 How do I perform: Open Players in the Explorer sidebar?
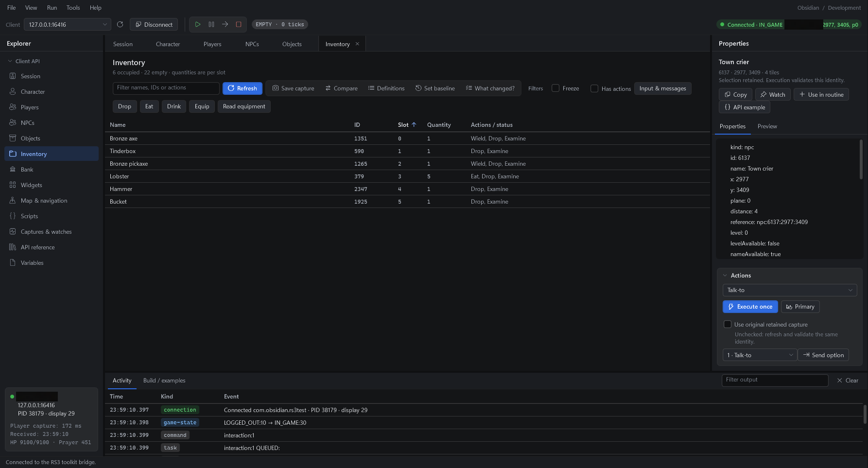click(x=52, y=107)
